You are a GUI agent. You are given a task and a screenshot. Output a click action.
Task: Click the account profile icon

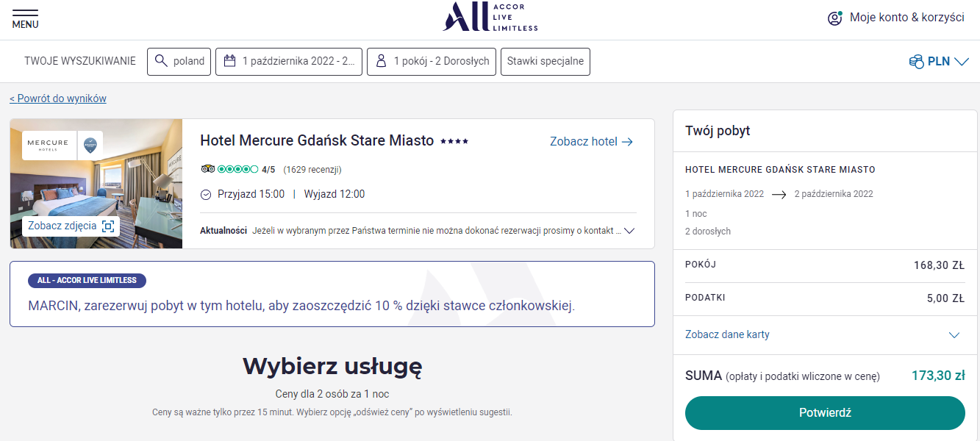click(x=834, y=18)
